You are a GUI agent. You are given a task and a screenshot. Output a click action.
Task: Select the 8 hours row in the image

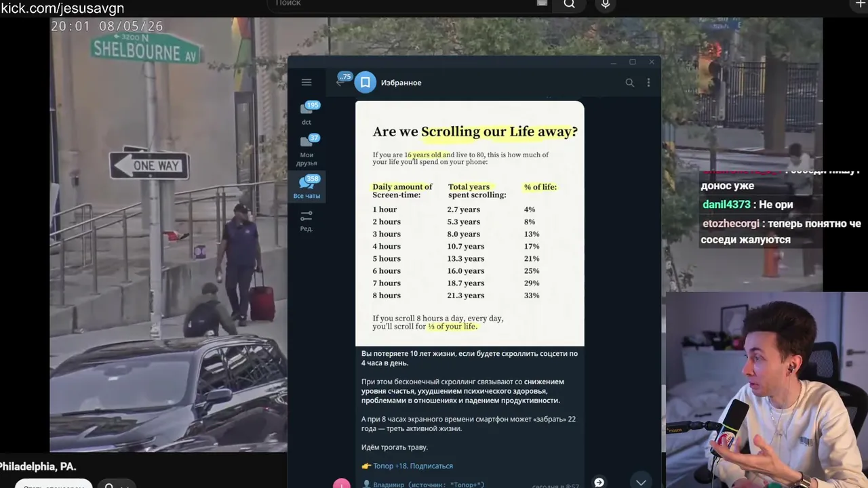[x=456, y=296]
